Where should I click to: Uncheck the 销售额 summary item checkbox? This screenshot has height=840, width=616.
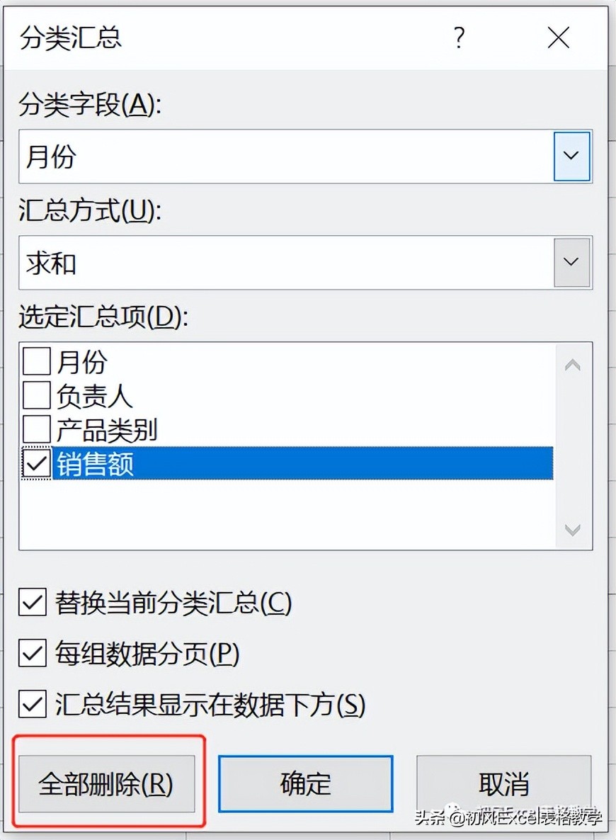37,464
